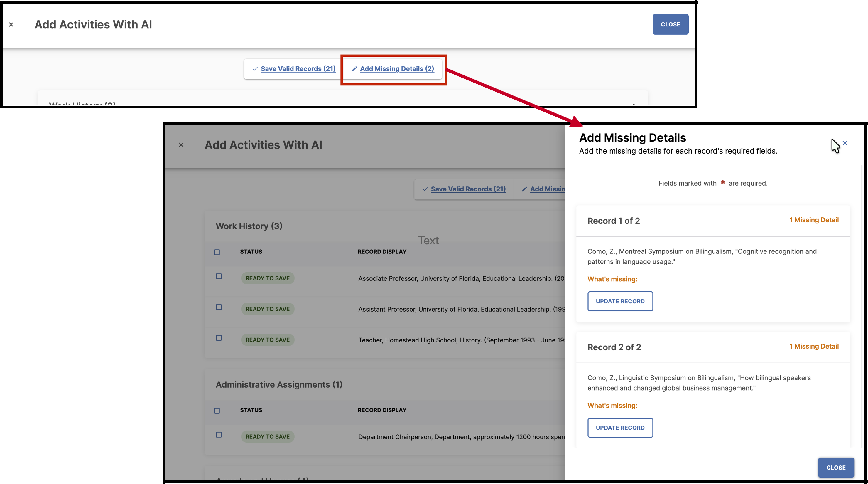Click 'What's missing:' label under Record 1
The height and width of the screenshot is (484, 868).
(x=612, y=279)
